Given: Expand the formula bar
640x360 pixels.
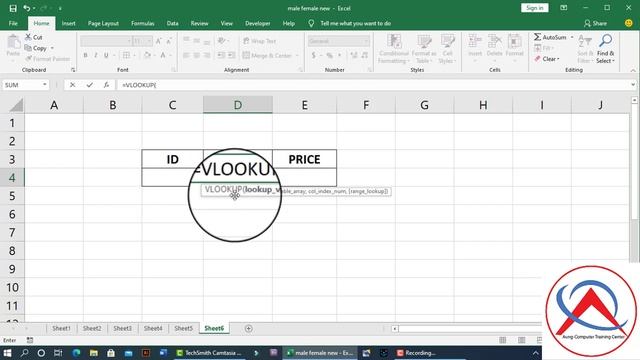Looking at the screenshot, I should [633, 84].
